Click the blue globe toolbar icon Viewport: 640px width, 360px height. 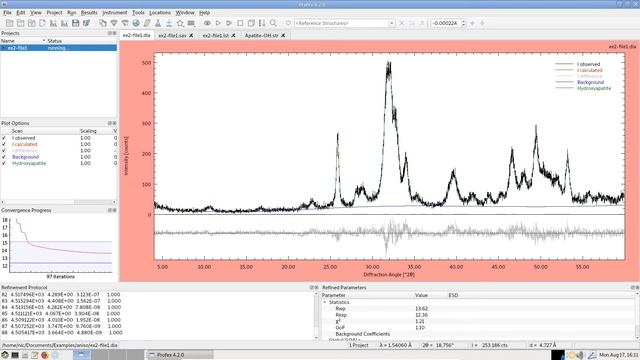coord(136,23)
